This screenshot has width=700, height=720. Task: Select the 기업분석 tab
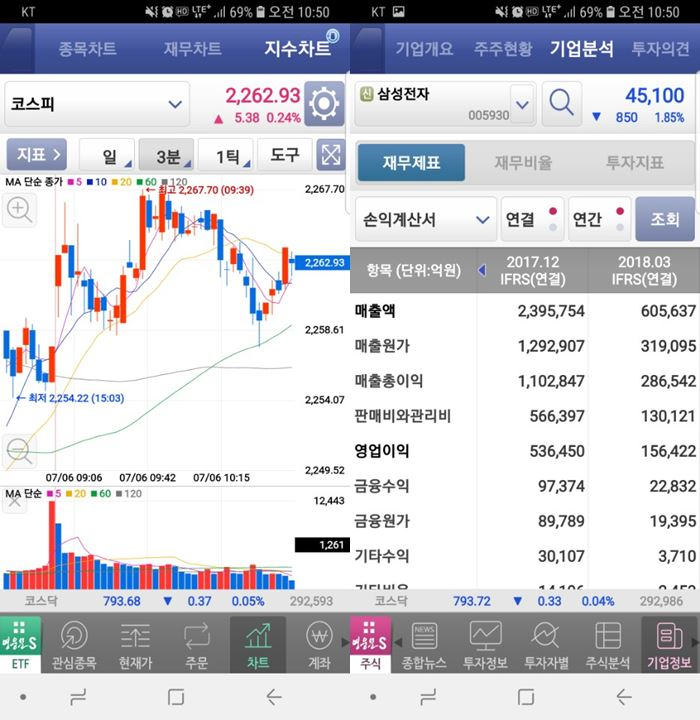581,49
